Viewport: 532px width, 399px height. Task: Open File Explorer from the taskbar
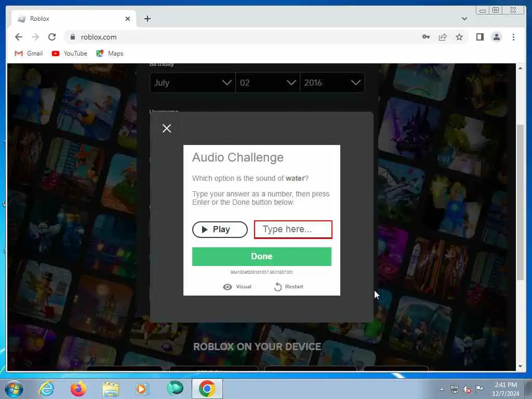(x=111, y=390)
